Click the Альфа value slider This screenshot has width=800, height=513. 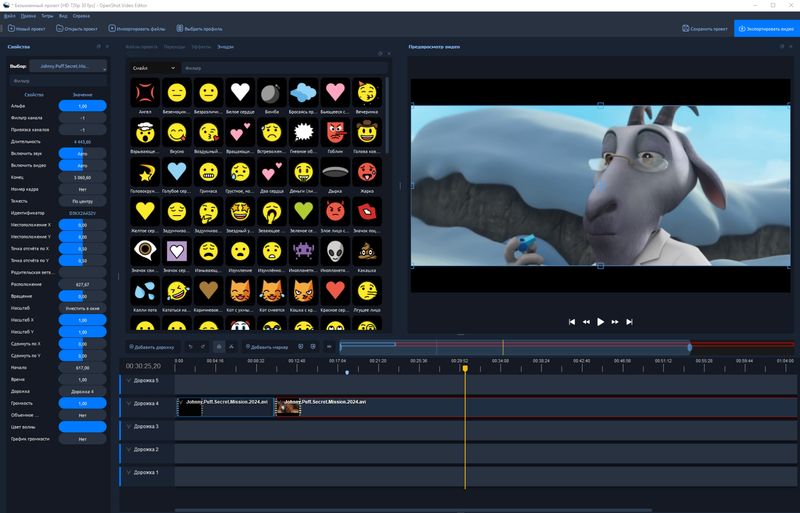[82, 105]
